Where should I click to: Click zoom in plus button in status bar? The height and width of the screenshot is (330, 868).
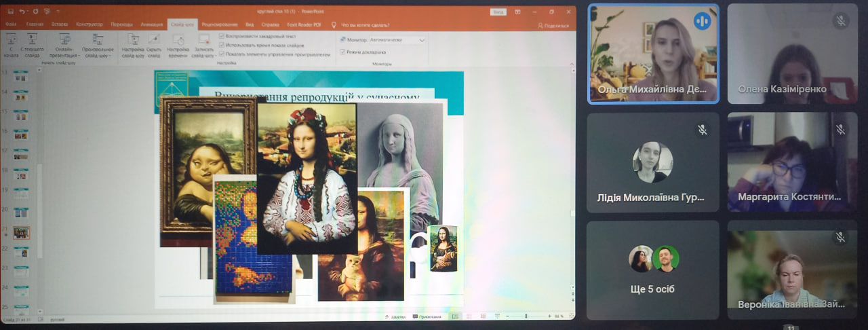pos(549,316)
